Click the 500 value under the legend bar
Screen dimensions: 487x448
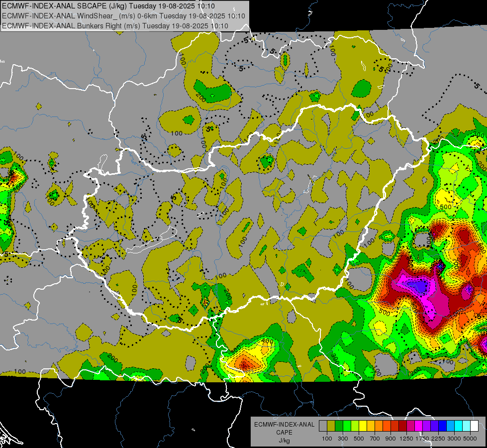(x=359, y=439)
